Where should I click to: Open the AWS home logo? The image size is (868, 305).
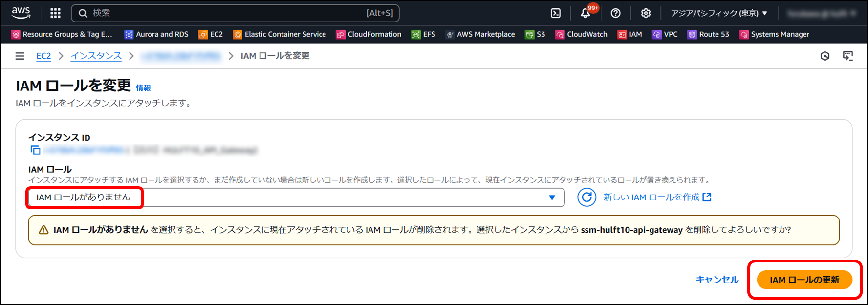point(21,13)
